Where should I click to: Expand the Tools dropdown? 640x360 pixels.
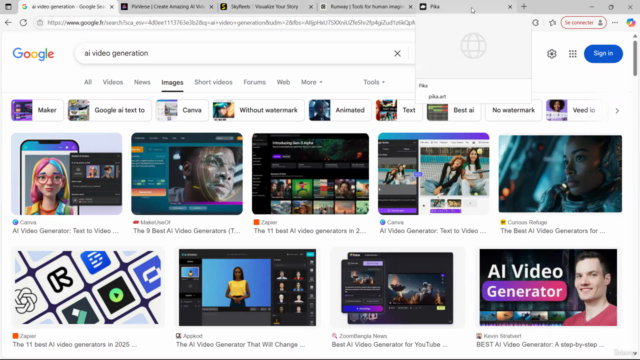tap(374, 82)
